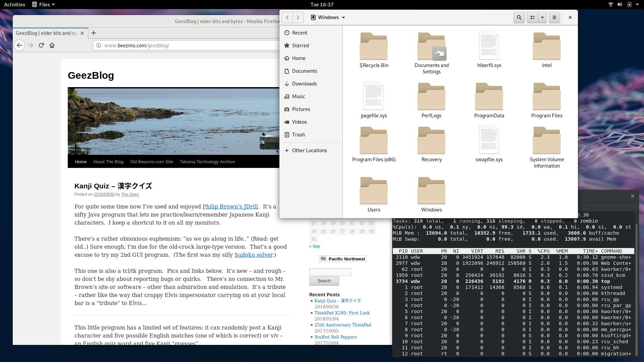This screenshot has height=362, width=644.
Task: Open Downloads in the Files sidebar
Action: pos(311,84)
